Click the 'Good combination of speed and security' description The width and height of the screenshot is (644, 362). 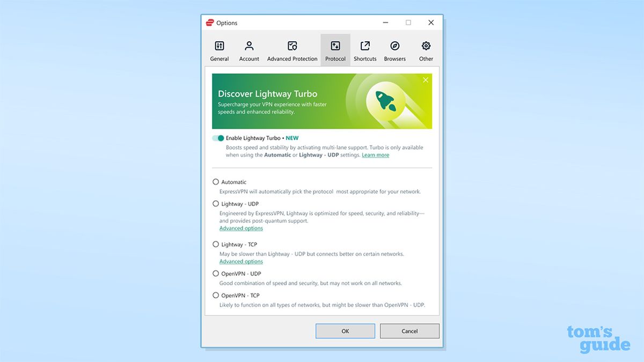[311, 283]
